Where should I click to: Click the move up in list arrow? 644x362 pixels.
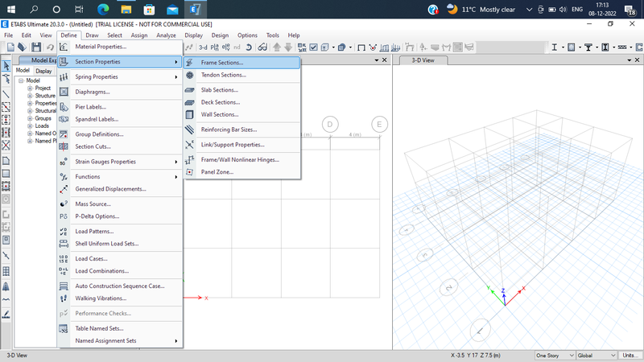[277, 47]
